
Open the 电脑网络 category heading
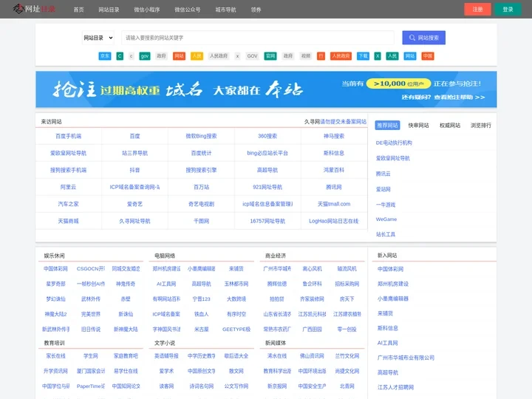(x=165, y=256)
